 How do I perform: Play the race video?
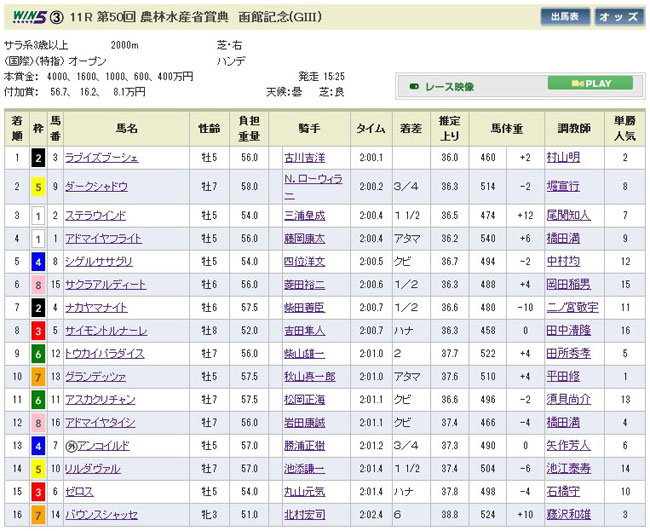coord(594,84)
